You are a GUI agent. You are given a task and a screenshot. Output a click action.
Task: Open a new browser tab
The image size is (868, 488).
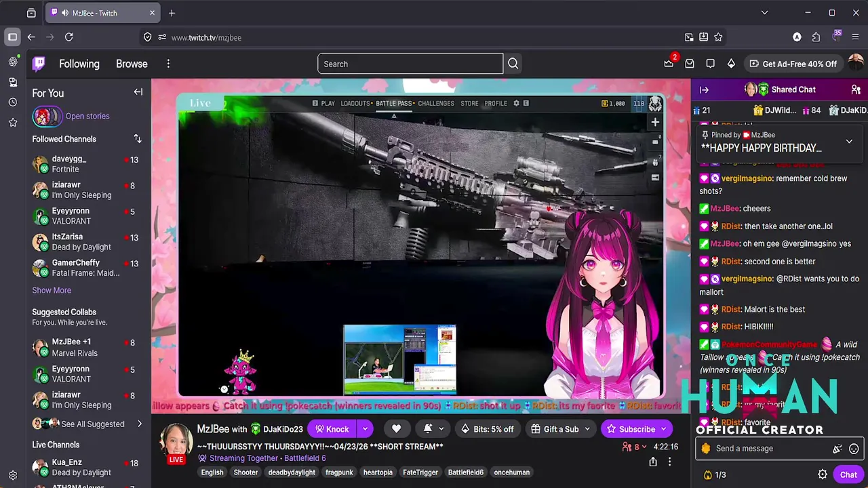[172, 13]
